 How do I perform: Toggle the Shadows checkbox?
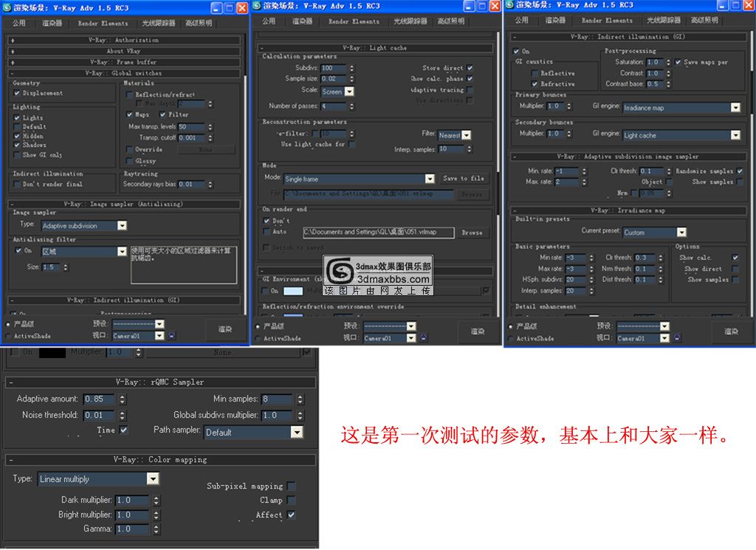[18, 145]
